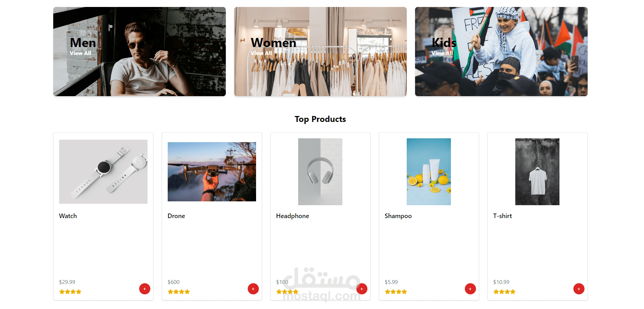Add the Drone using its red plus icon
644x309 pixels.
point(253,289)
